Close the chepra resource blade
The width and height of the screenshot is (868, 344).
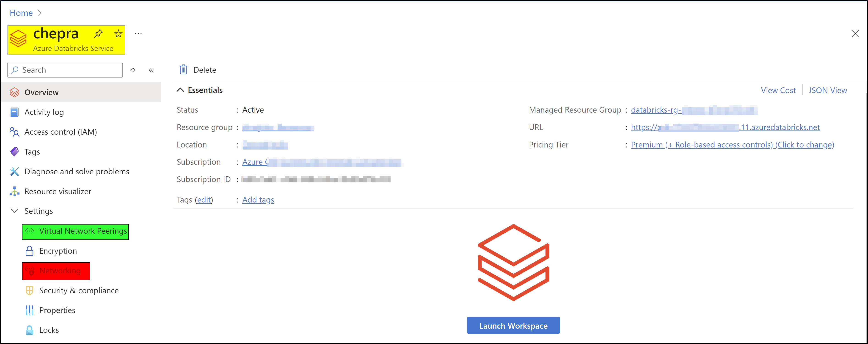click(855, 33)
